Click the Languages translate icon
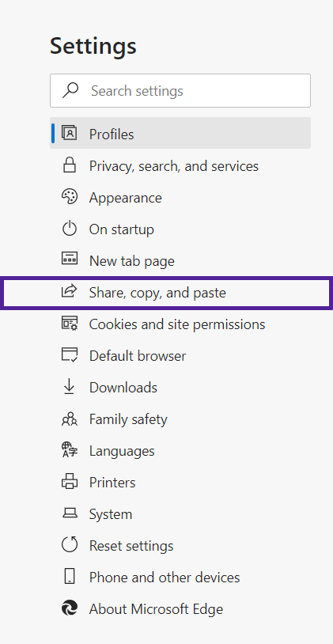 tap(70, 450)
